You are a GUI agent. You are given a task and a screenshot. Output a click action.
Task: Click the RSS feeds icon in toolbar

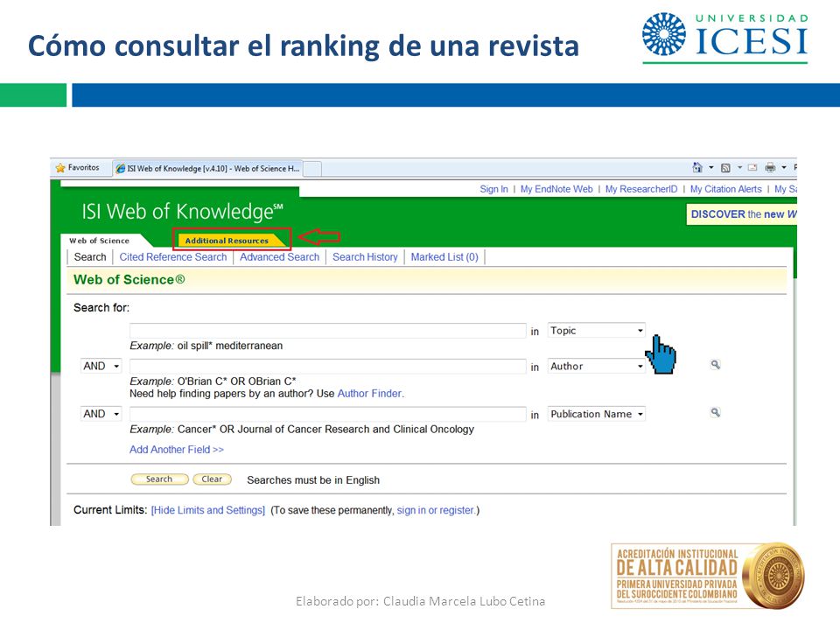(x=725, y=168)
